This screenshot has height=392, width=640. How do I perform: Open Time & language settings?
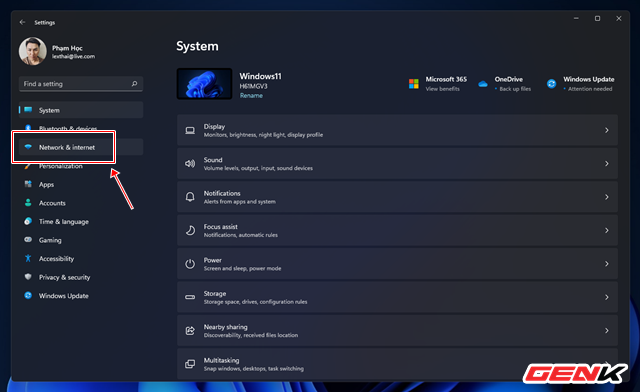(81, 221)
